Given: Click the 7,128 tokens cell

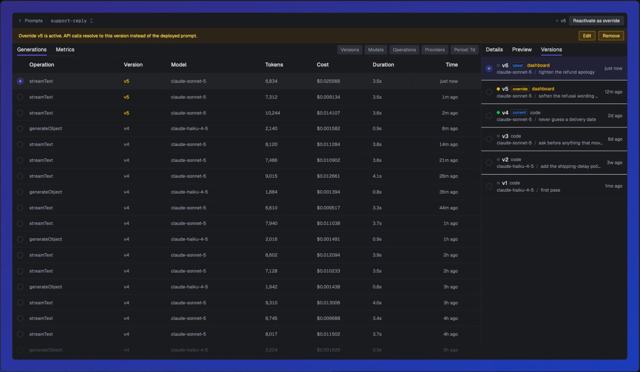Looking at the screenshot, I should coord(271,271).
